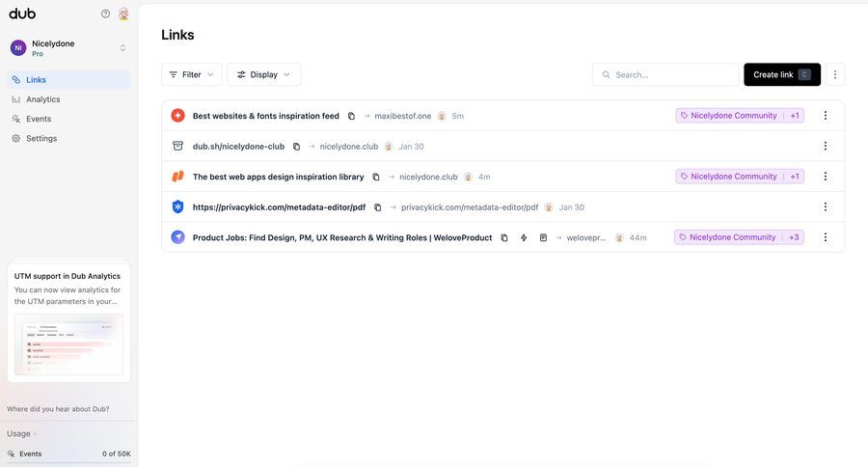The image size is (868, 467).
Task: Click the Create link button
Action: click(782, 75)
